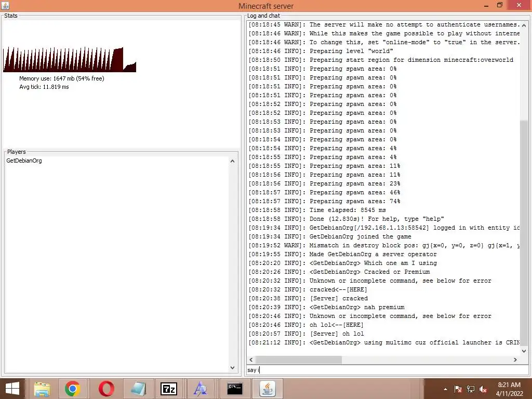Viewport: 532px width, 399px height.
Task: Open network status tray icon
Action: pyautogui.click(x=471, y=389)
